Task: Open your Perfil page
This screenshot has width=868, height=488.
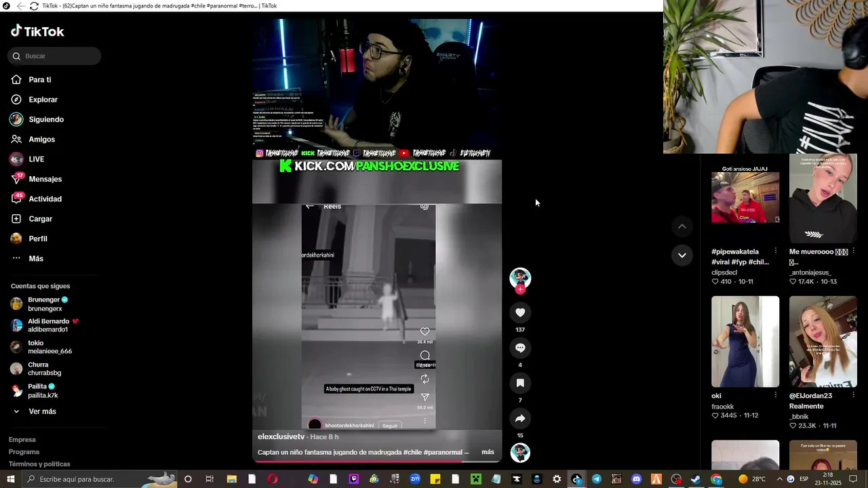Action: (x=38, y=239)
